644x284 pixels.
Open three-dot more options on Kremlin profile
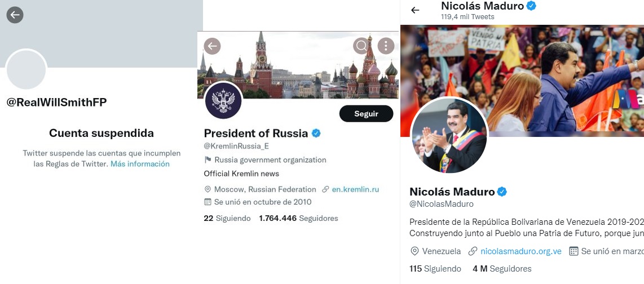tap(386, 46)
